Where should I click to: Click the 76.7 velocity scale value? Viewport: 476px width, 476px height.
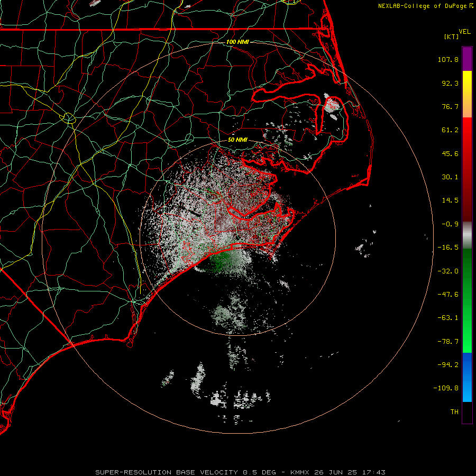tap(450, 106)
